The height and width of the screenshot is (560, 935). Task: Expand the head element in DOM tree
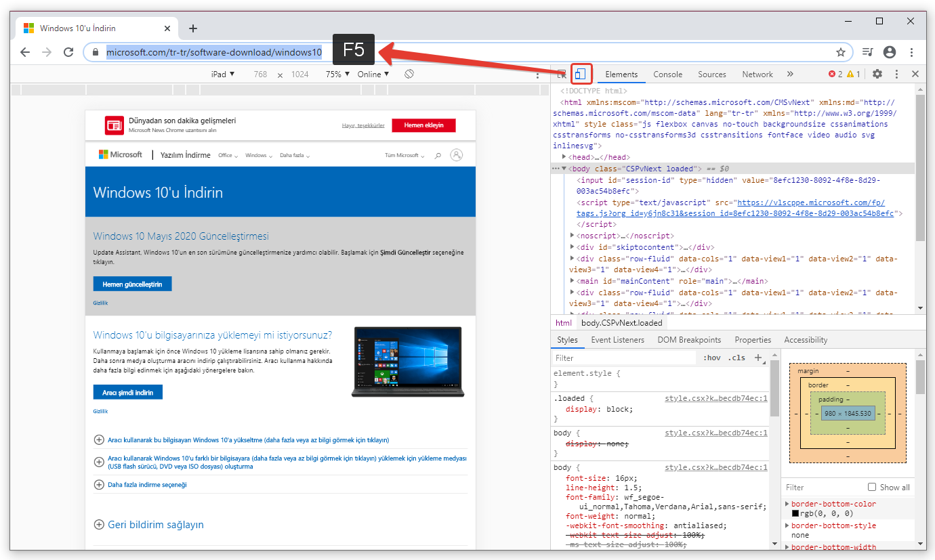pyautogui.click(x=564, y=157)
